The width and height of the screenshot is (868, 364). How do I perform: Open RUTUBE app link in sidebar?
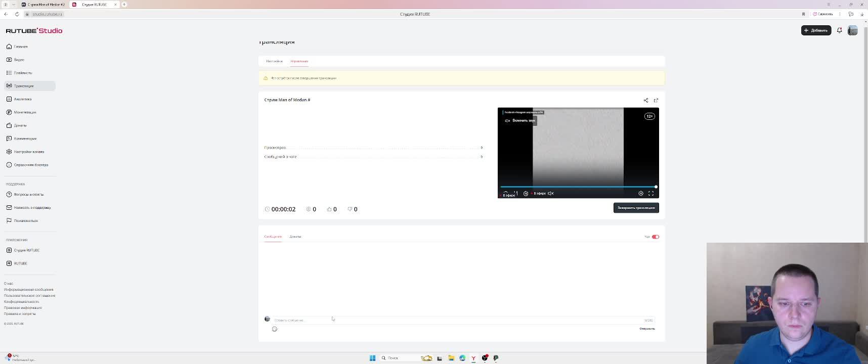(30, 263)
